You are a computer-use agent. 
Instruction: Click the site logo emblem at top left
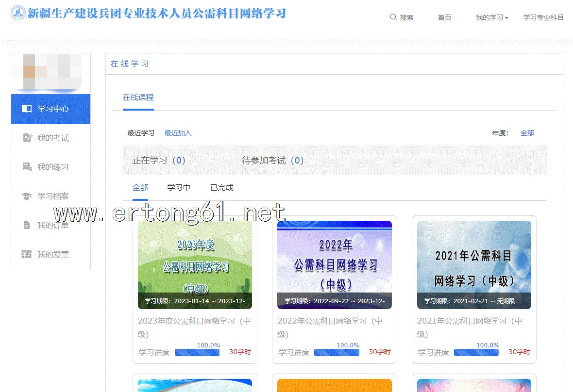pos(18,13)
